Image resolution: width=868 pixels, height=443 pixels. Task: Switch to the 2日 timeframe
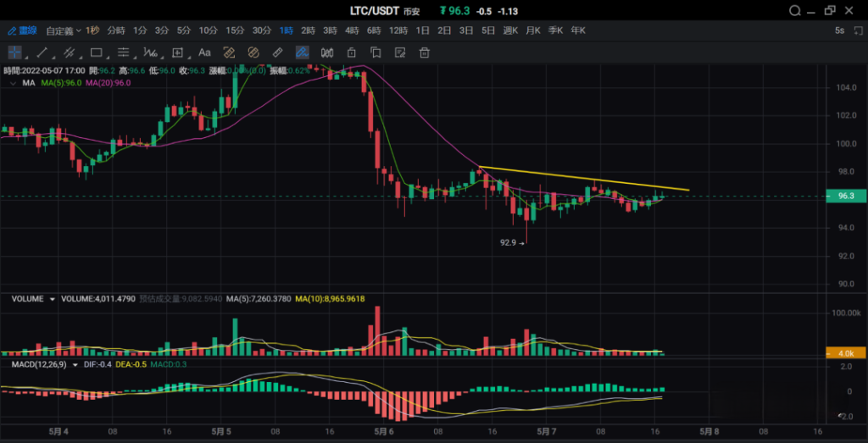444,30
